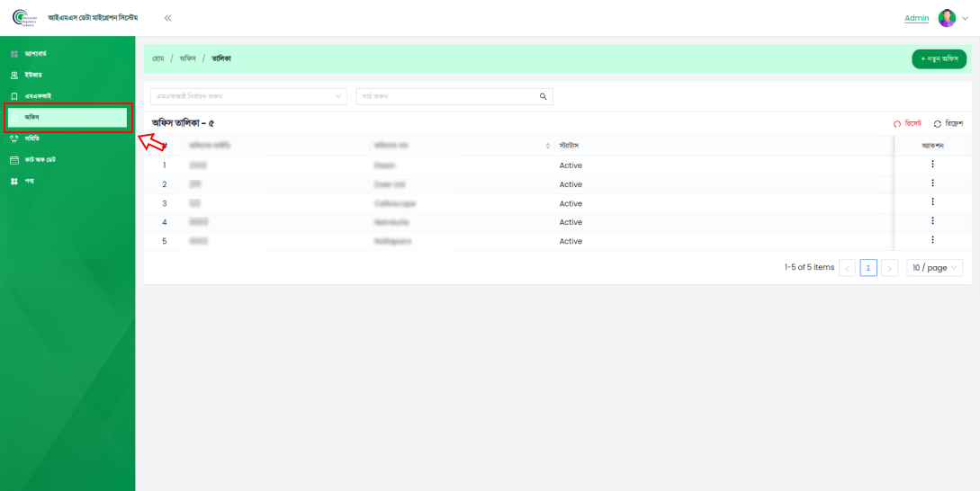
Task: Click the sort arrows on the office name column
Action: [x=547, y=146]
